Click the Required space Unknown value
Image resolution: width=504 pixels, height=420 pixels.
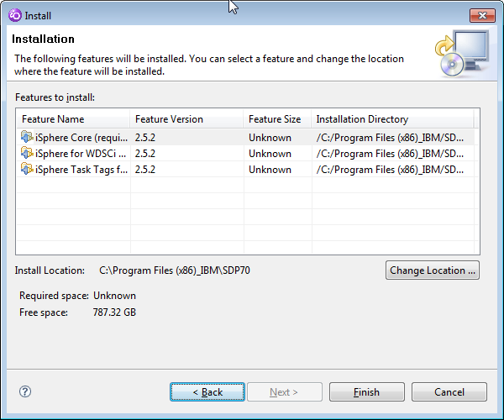[114, 296]
